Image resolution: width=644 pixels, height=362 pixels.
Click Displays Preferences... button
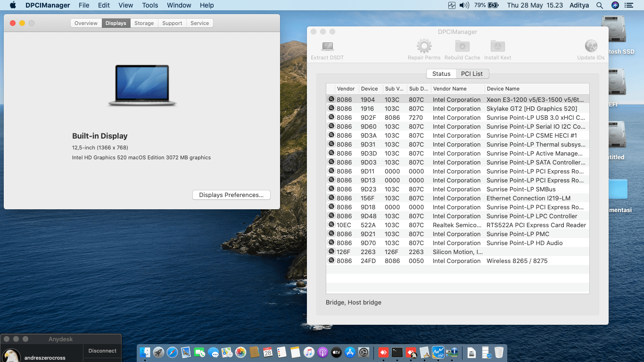click(231, 195)
